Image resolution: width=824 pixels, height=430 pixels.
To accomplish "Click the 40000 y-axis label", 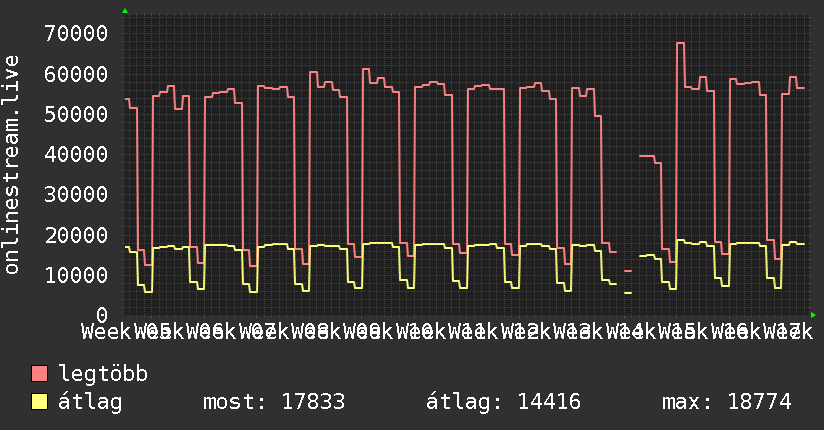I will point(76,155).
